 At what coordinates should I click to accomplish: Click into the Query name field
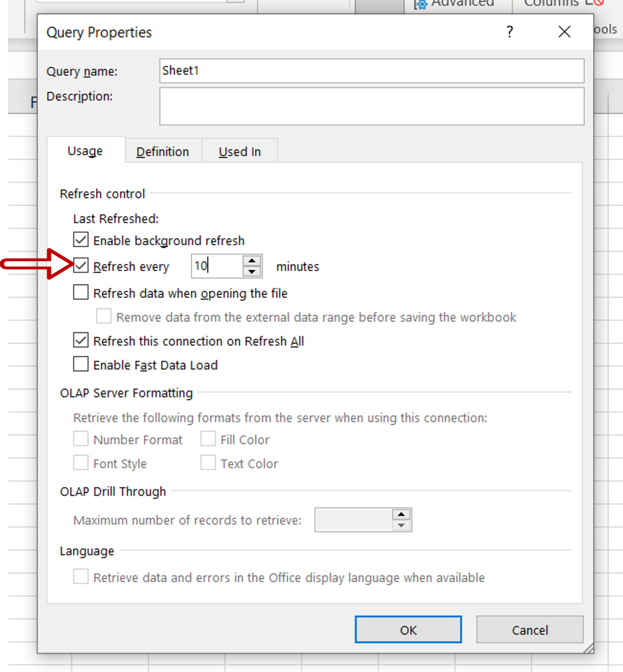click(x=371, y=71)
